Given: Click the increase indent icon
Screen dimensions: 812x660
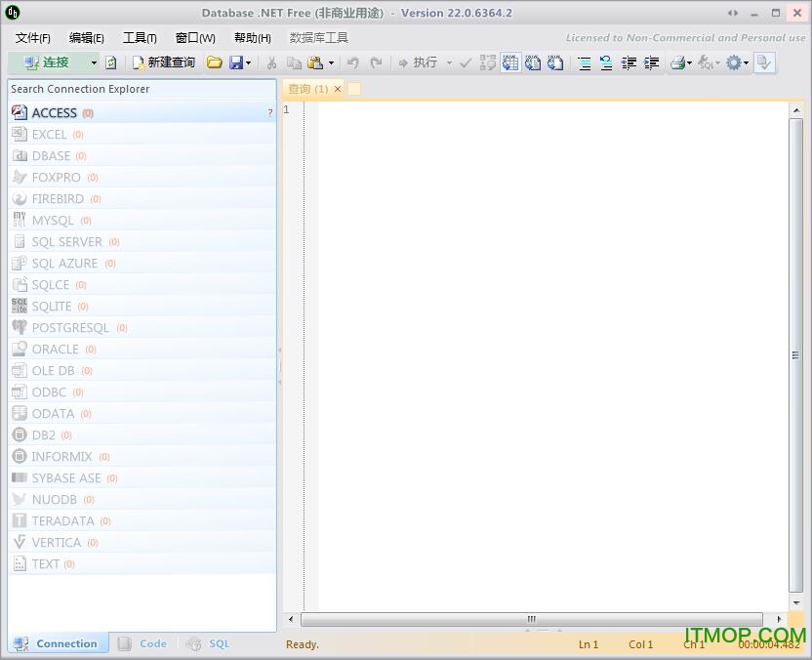Looking at the screenshot, I should (x=651, y=63).
